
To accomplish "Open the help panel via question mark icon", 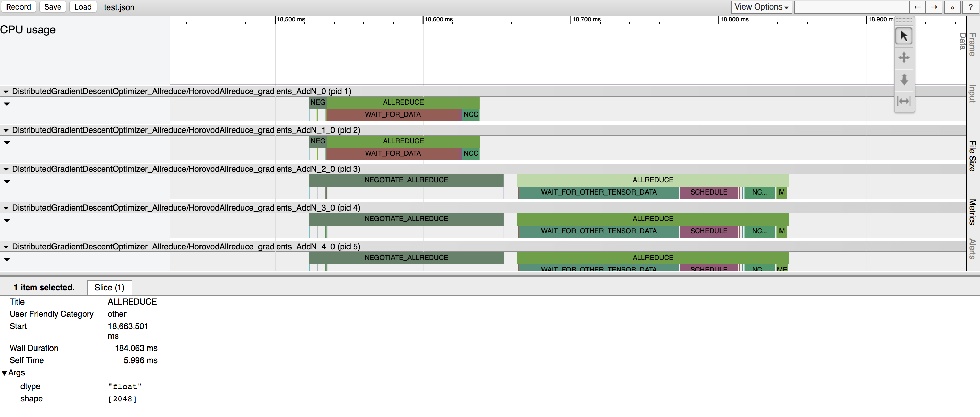I will tap(970, 7).
